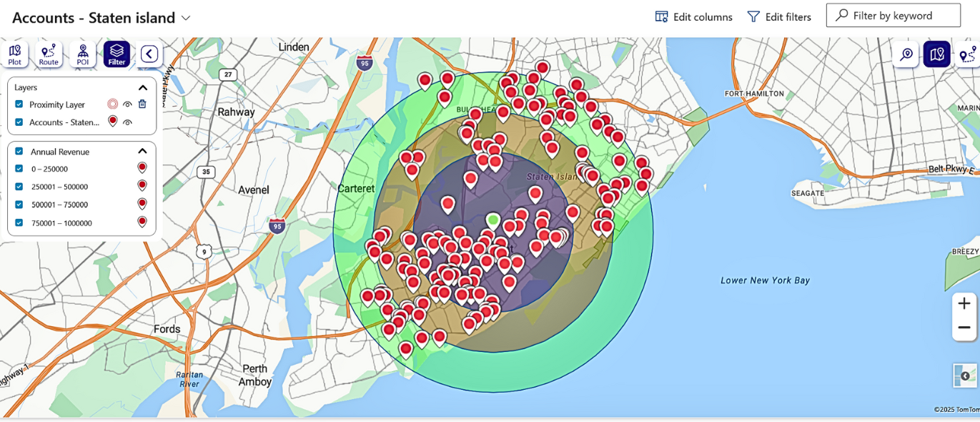Delete the Proximity Layer with trash icon
Screen dimensions: 980x422
tap(142, 104)
